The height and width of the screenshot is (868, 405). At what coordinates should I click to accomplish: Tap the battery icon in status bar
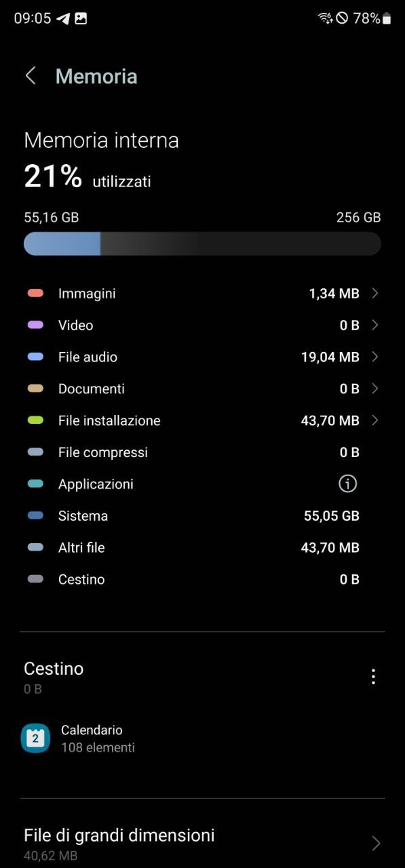point(387,19)
